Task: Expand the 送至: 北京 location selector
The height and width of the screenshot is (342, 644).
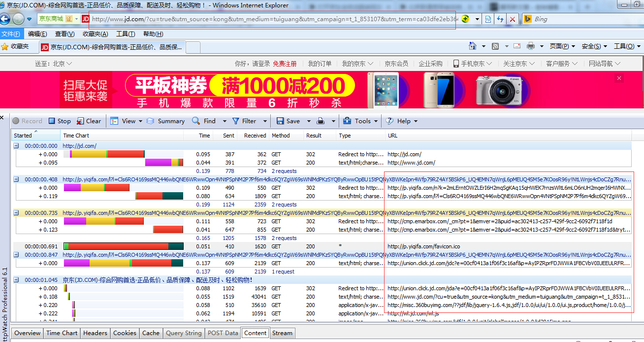Action: click(54, 64)
